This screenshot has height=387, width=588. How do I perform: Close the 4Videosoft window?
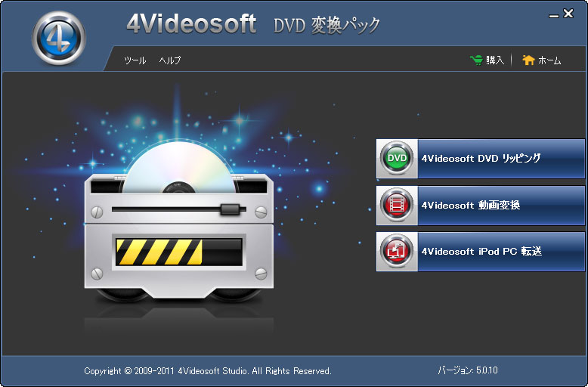point(568,14)
